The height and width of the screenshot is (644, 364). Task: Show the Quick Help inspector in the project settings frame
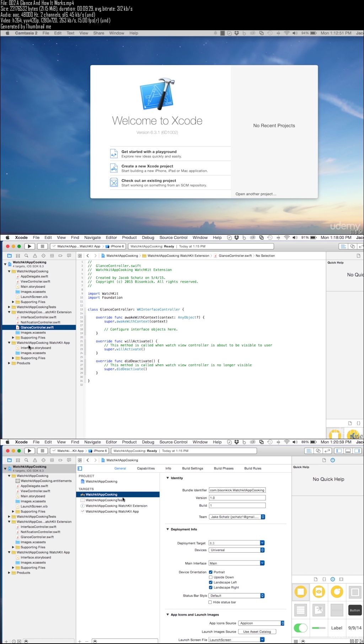333,460
